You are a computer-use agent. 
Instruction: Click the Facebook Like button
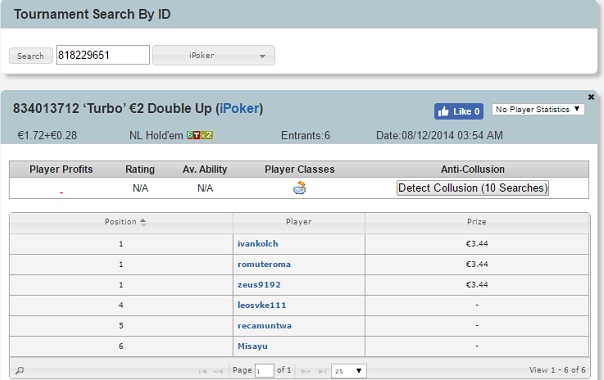(x=458, y=111)
